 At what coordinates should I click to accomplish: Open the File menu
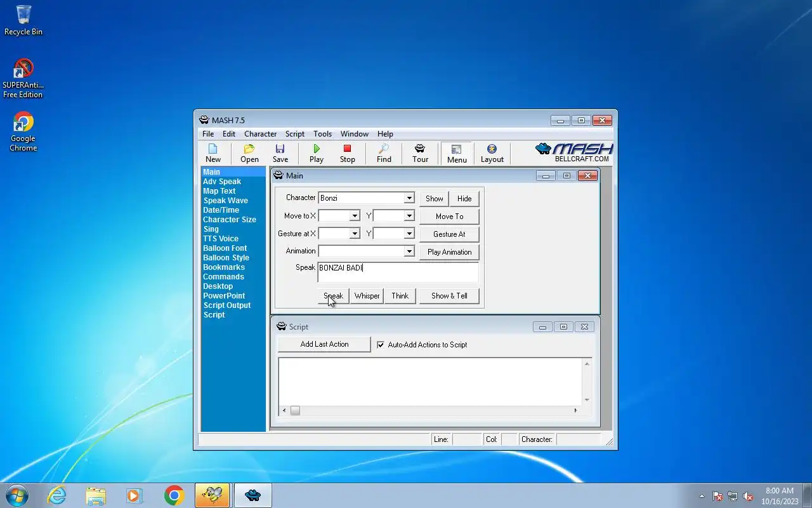point(208,134)
